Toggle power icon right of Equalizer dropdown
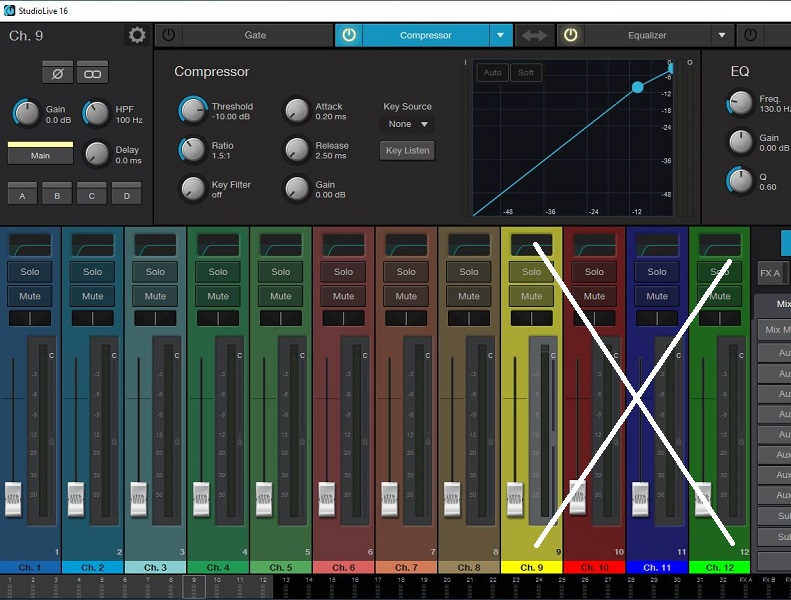 click(751, 35)
